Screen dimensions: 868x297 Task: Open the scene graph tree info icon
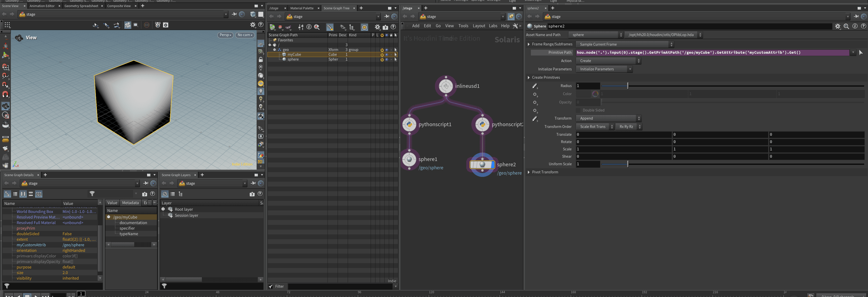click(309, 27)
